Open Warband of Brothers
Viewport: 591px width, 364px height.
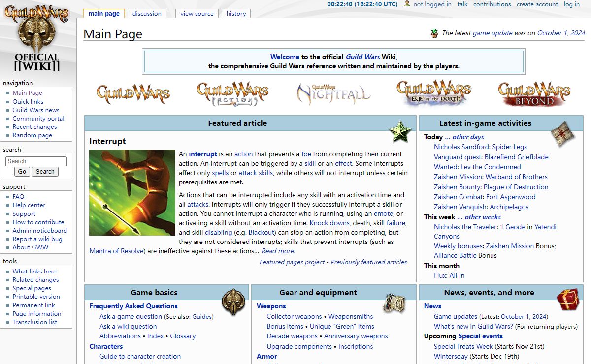(x=517, y=177)
